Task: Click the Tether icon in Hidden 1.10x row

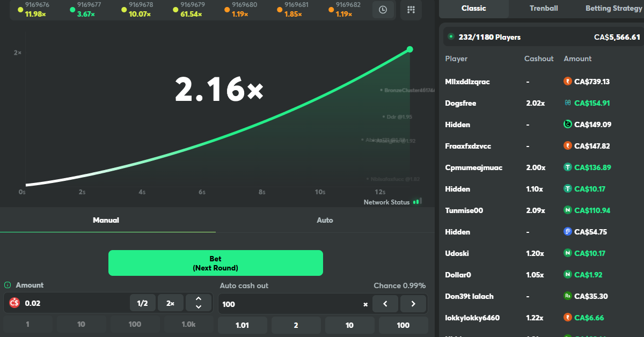Action: [x=568, y=189]
